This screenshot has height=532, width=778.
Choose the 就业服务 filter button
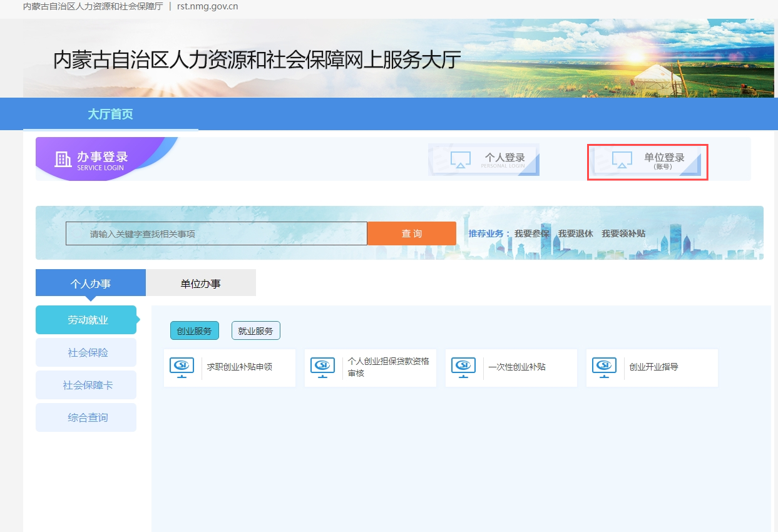(x=255, y=331)
